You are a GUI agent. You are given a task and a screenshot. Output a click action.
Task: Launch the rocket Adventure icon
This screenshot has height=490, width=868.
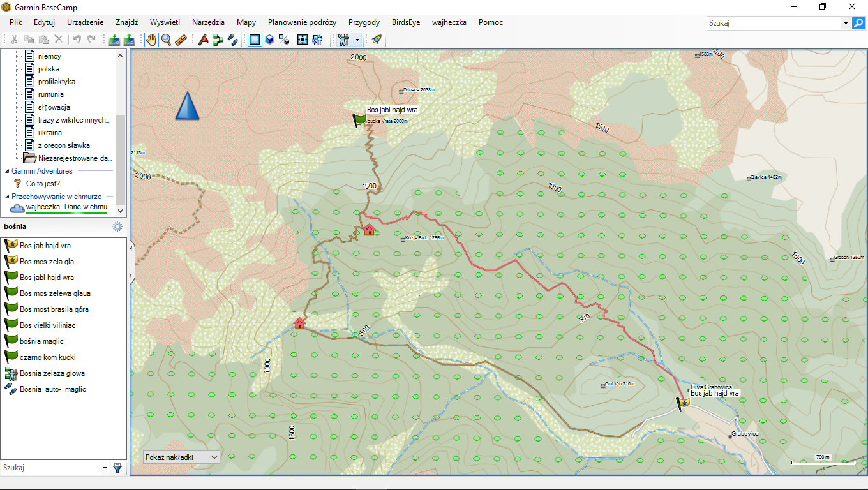pyautogui.click(x=377, y=40)
